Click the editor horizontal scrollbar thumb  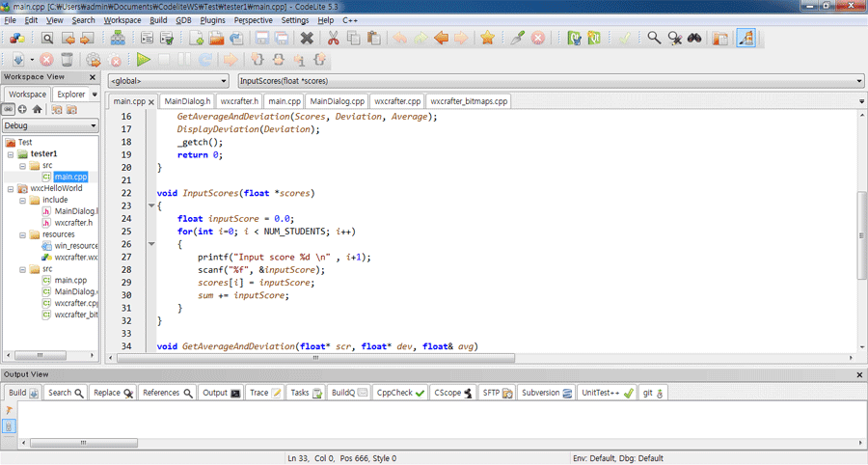pyautogui.click(x=316, y=358)
